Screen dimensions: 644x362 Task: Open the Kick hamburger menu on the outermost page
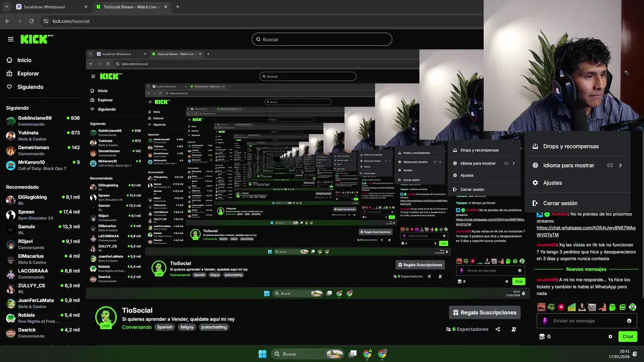(11, 39)
